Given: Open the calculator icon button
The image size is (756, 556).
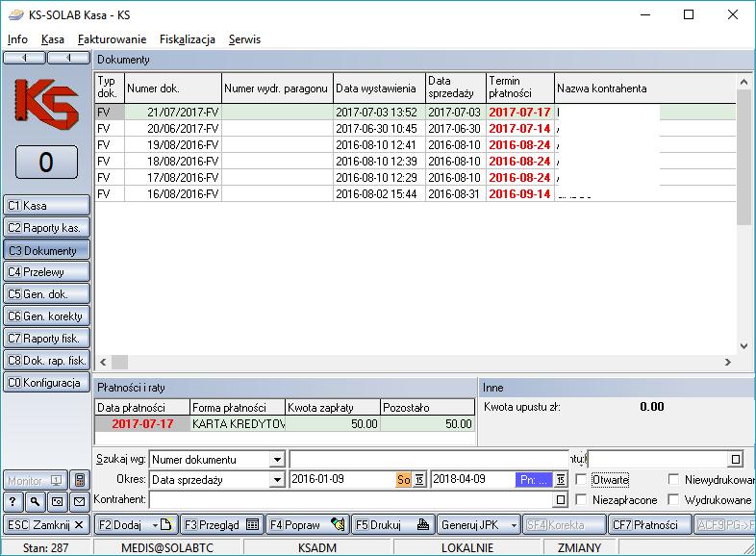Looking at the screenshot, I should [80, 480].
